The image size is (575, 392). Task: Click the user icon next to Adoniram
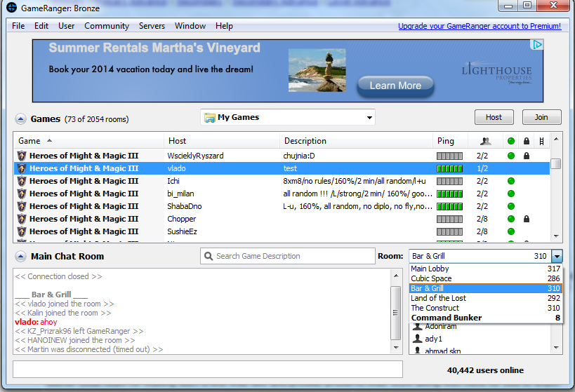click(417, 326)
